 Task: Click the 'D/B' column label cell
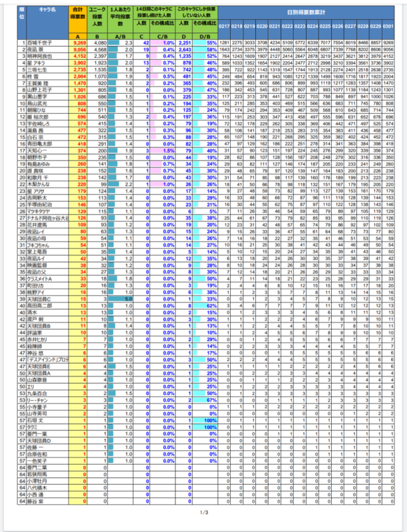point(205,37)
